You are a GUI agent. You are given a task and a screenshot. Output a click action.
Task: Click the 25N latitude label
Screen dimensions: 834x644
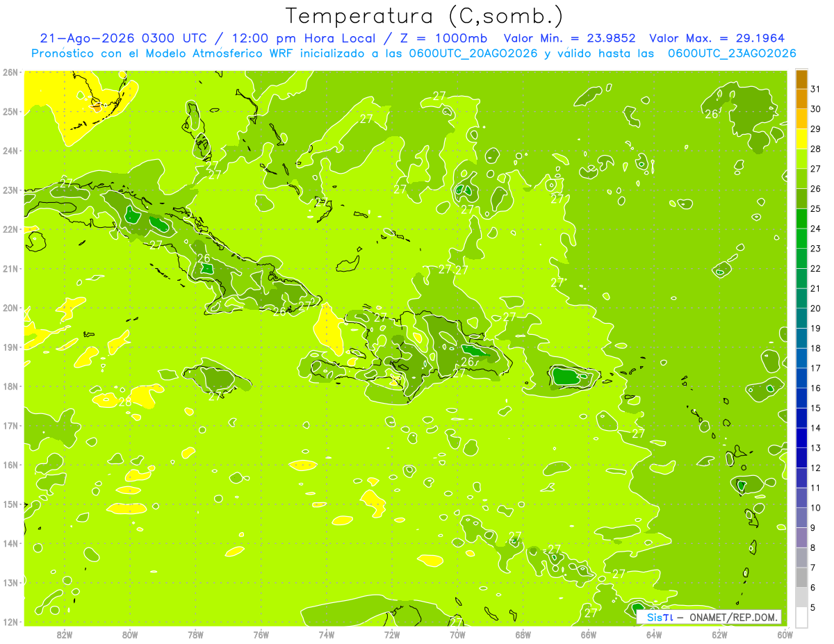click(x=10, y=111)
